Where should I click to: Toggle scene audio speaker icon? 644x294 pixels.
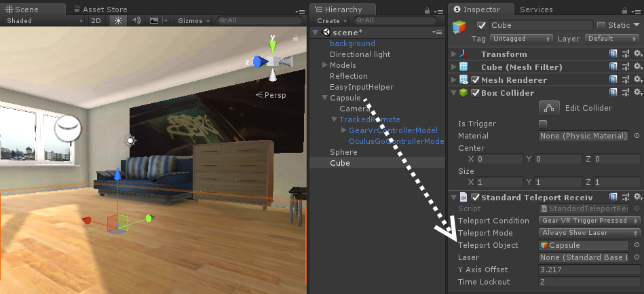(136, 21)
